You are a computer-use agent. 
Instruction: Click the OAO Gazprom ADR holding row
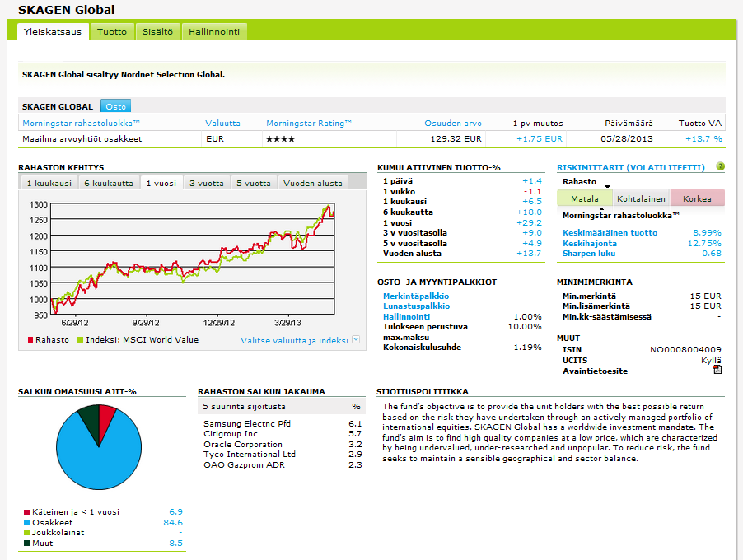click(283, 464)
